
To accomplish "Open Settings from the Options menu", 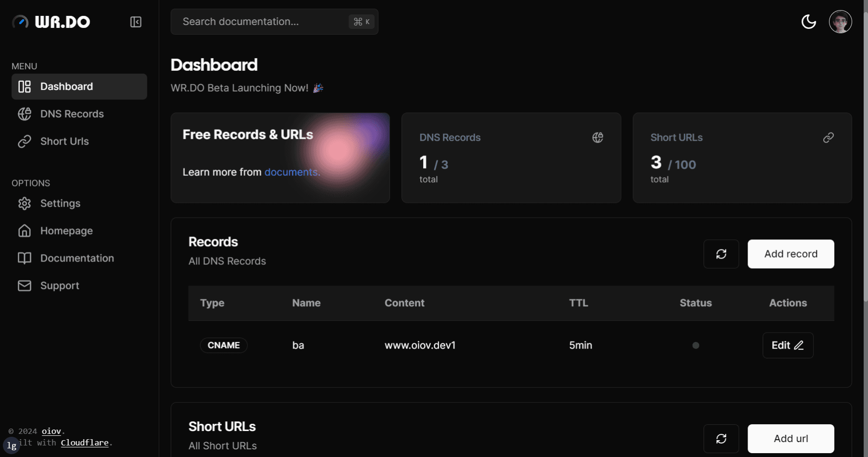I will click(60, 204).
